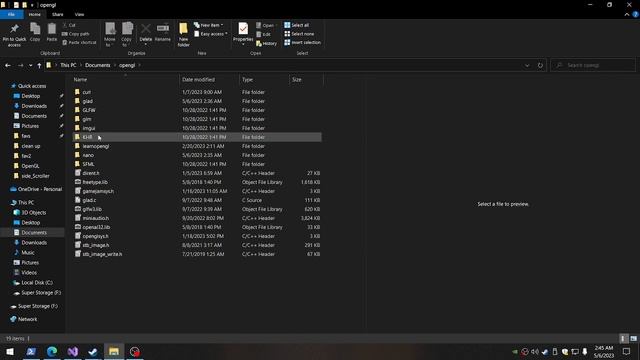Screen dimensions: 640x360
Task: Sort by the Type column header
Action: click(264, 80)
